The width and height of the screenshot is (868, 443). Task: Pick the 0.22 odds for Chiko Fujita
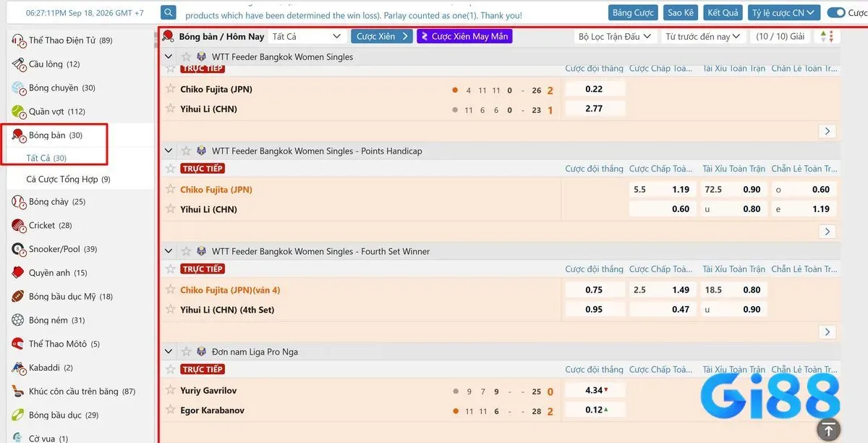[x=594, y=89]
